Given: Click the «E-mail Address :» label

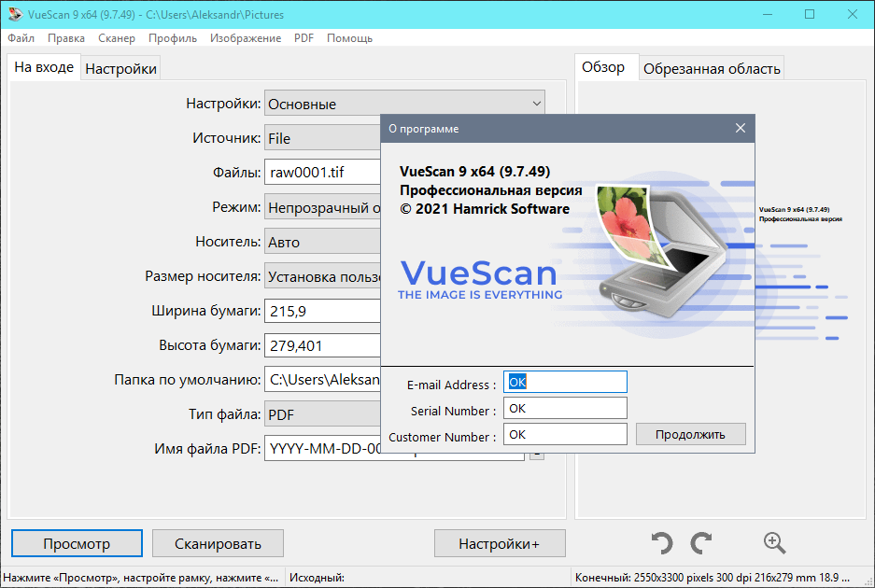Looking at the screenshot, I should point(451,385).
